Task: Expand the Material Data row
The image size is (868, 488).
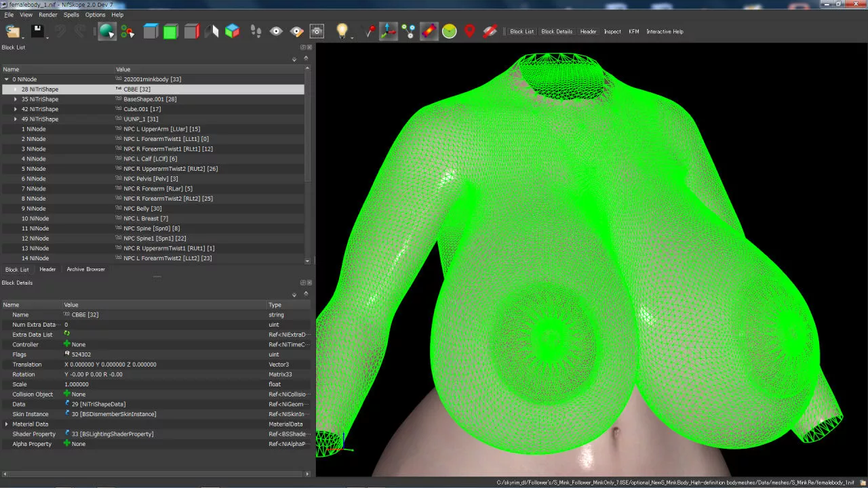Action: [7, 424]
